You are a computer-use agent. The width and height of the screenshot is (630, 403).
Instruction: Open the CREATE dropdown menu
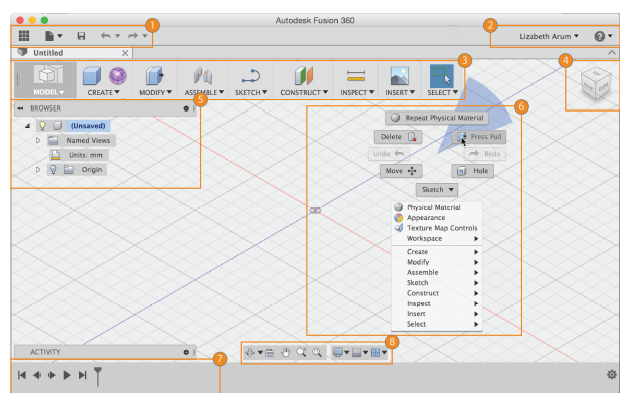[104, 92]
